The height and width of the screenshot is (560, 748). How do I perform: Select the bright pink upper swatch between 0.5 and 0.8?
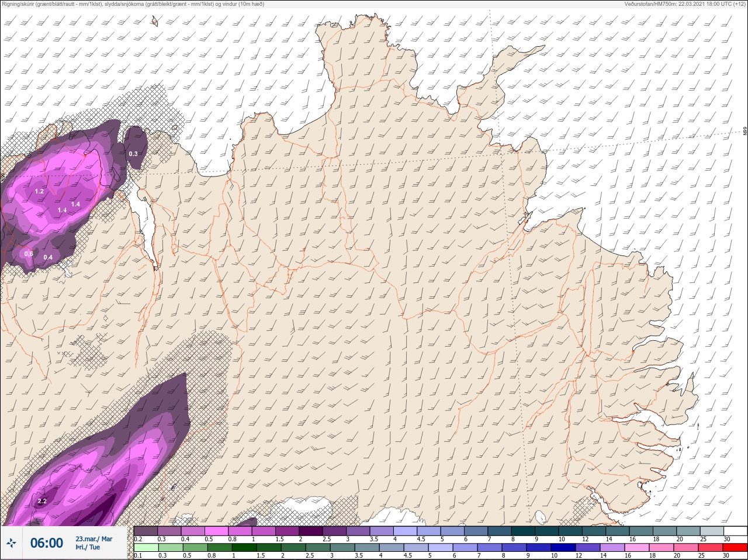[x=217, y=531]
